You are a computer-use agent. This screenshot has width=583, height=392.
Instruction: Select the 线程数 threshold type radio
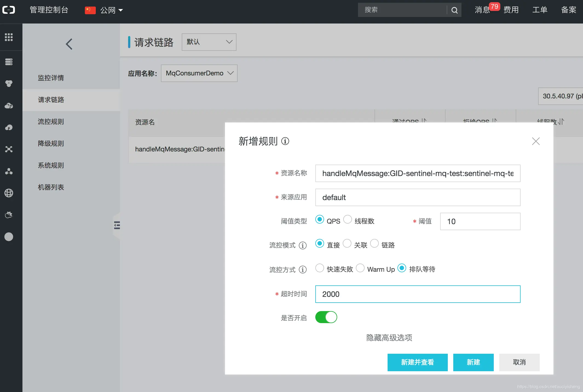coord(348,220)
